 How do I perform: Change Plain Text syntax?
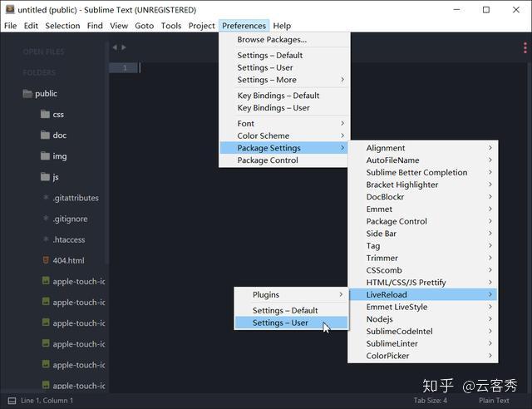point(494,401)
